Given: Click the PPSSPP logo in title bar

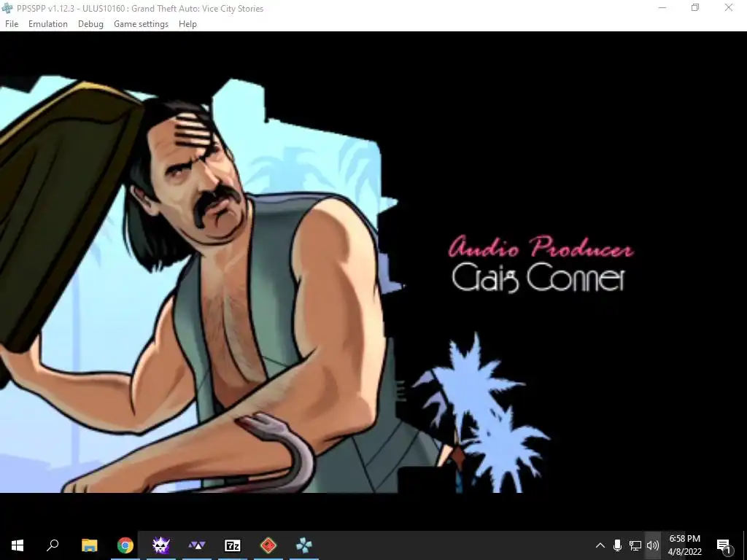Looking at the screenshot, I should click(7, 8).
